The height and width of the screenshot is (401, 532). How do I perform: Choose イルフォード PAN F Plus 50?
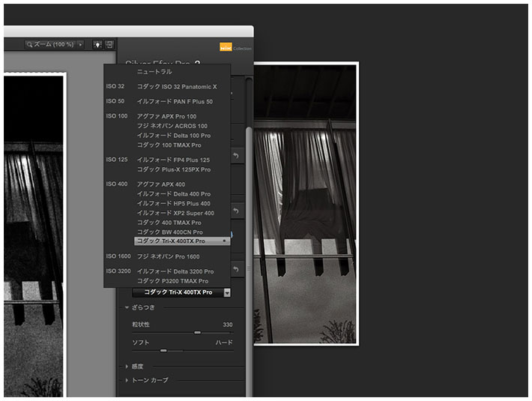pyautogui.click(x=175, y=101)
